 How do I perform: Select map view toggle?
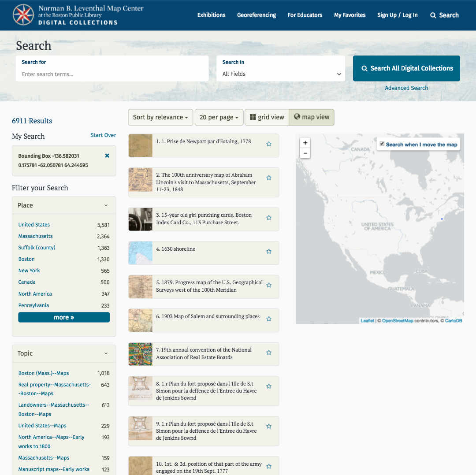click(312, 117)
